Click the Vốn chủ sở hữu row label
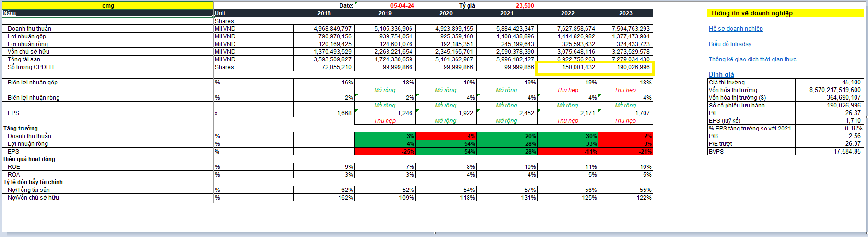 28,52
